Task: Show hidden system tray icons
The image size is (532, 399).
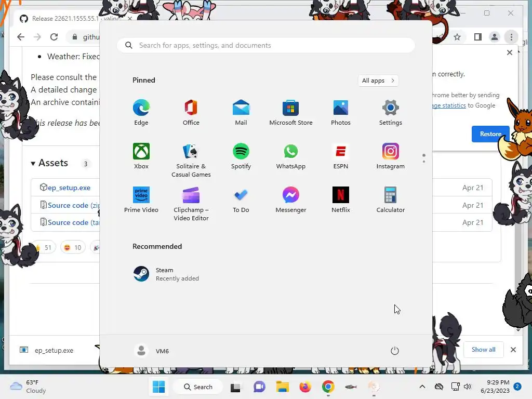Action: (422, 387)
